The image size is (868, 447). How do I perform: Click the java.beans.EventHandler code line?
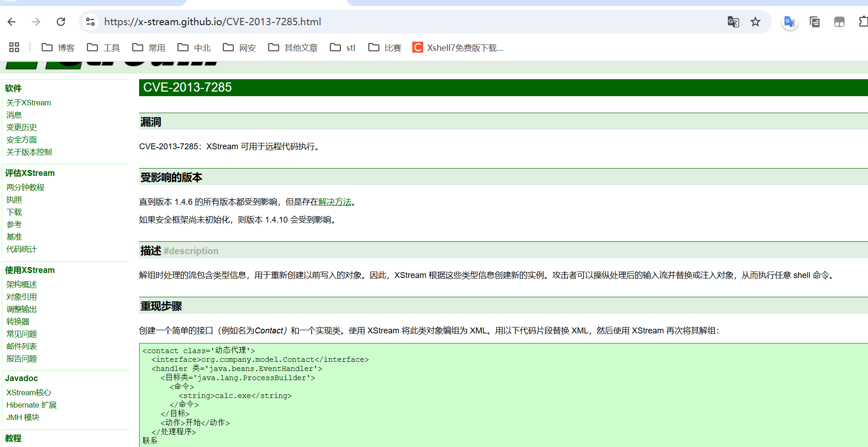tap(237, 369)
